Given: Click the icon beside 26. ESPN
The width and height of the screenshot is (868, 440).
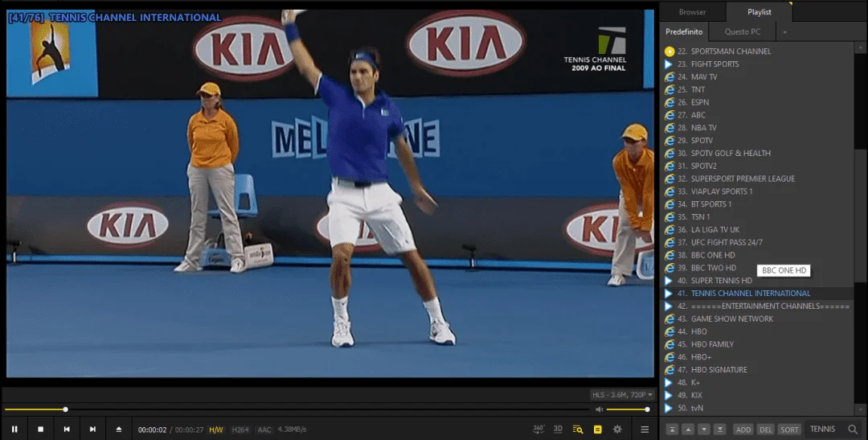Looking at the screenshot, I should pyautogui.click(x=669, y=102).
